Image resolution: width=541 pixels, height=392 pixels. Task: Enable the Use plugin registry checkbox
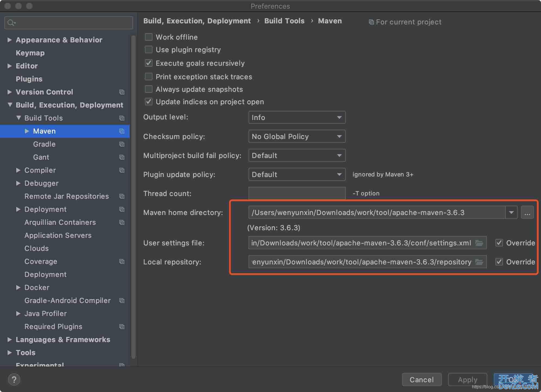pos(148,49)
